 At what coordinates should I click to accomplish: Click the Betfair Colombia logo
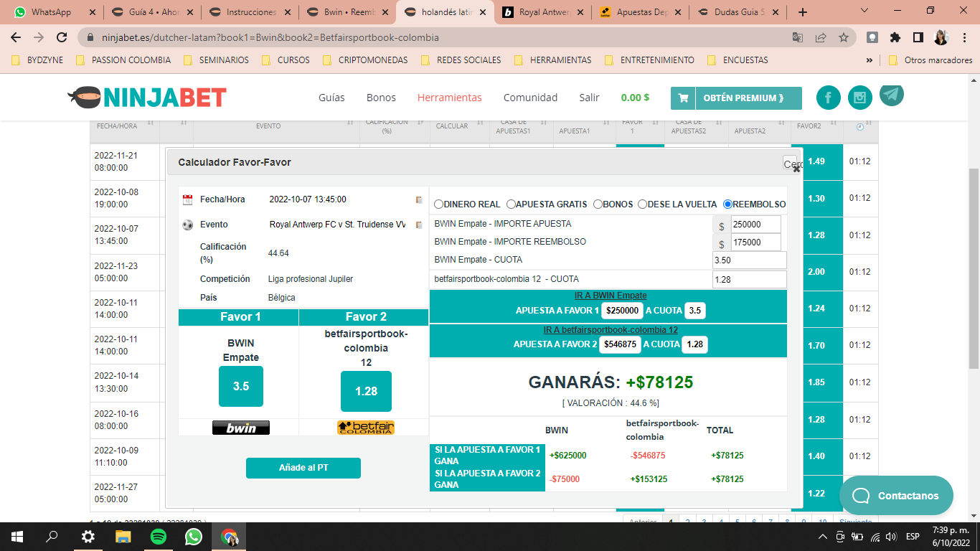coord(366,428)
